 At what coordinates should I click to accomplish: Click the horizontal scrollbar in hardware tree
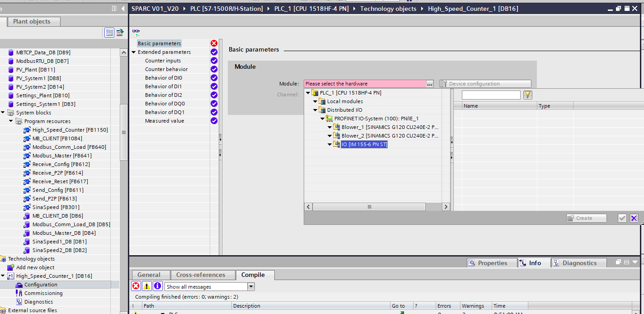pyautogui.click(x=369, y=207)
